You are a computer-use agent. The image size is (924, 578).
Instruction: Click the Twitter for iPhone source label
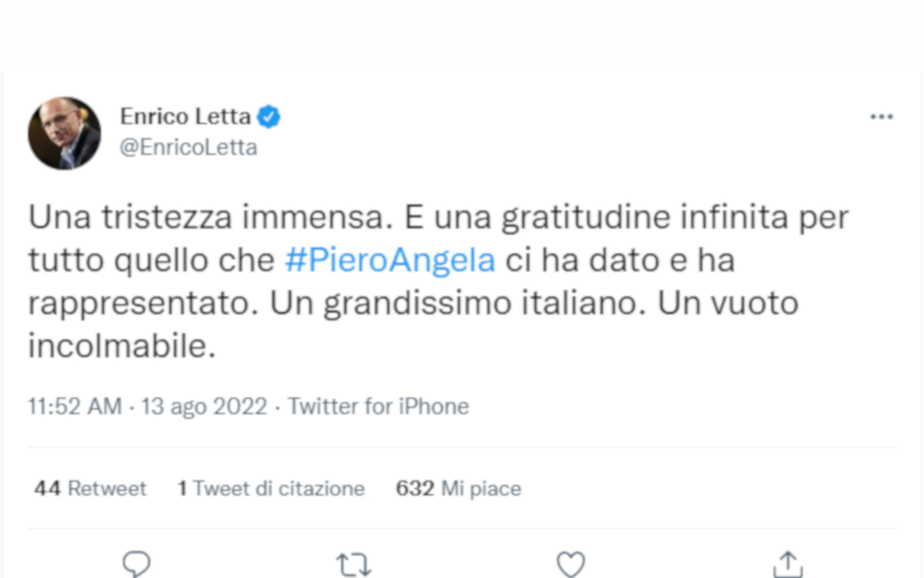378,406
